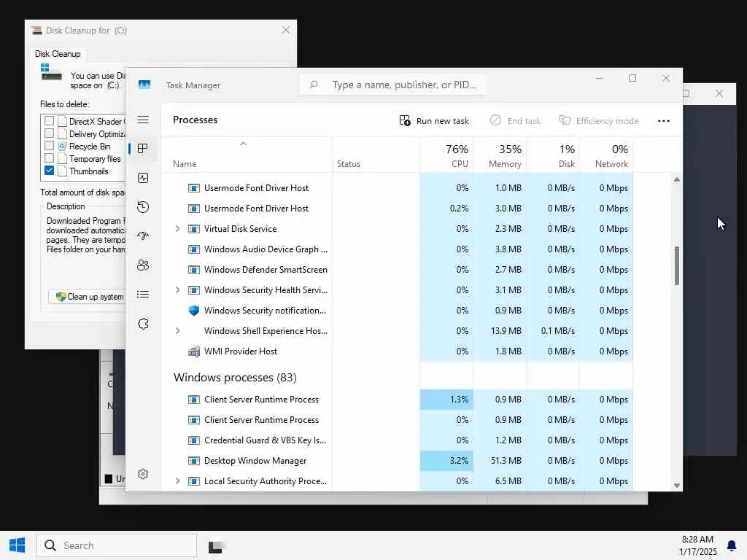Select the Thumbnails entry in Files to delete

coord(88,171)
